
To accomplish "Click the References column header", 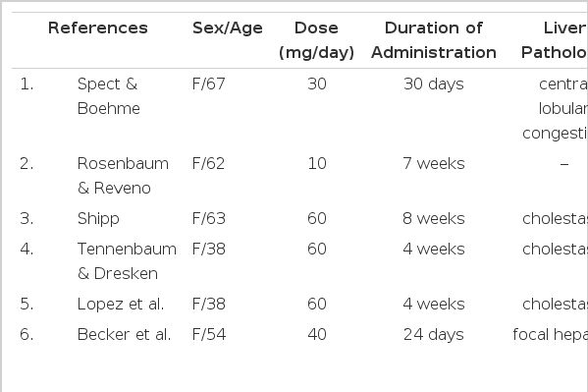I will (98, 28).
